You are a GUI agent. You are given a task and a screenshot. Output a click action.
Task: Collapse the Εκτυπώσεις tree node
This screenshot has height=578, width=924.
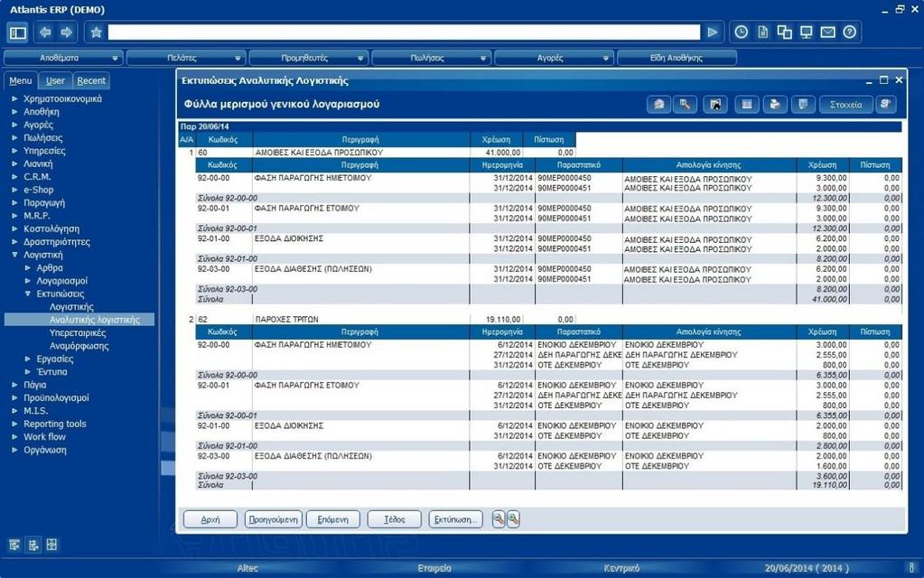click(28, 294)
